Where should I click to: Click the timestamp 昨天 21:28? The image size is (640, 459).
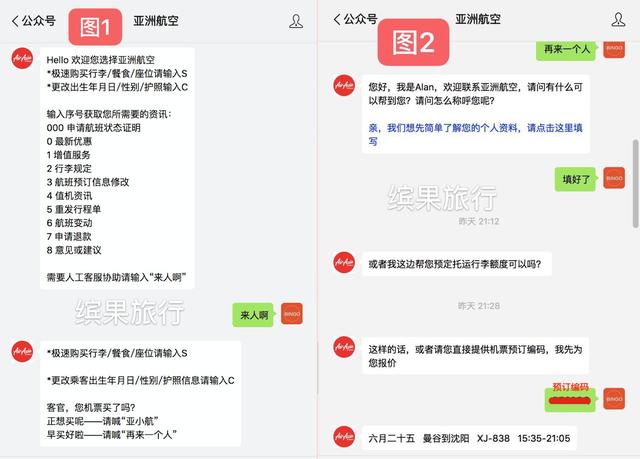[479, 306]
